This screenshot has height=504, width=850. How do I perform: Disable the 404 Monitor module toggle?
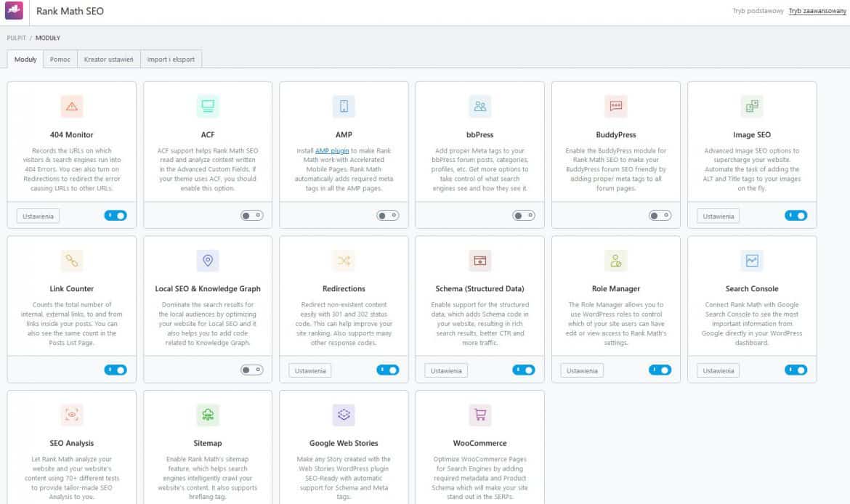click(x=116, y=216)
